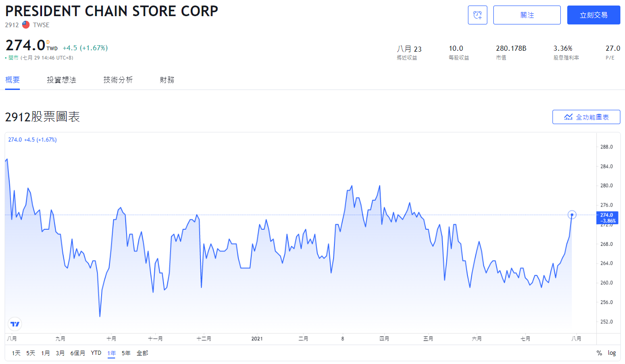This screenshot has height=364, width=625.
Task: Click the 八月 23 upcoming earnings date
Action: (409, 48)
